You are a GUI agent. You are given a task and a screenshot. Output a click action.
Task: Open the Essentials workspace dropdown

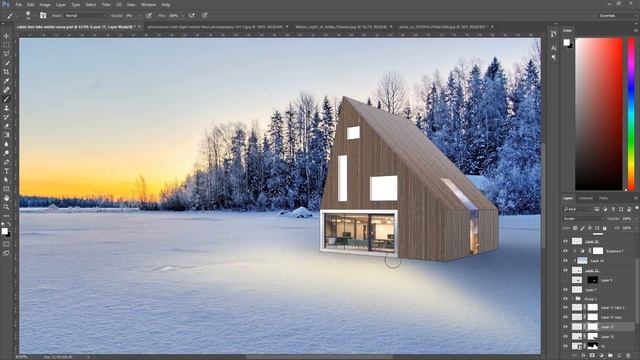[618, 16]
